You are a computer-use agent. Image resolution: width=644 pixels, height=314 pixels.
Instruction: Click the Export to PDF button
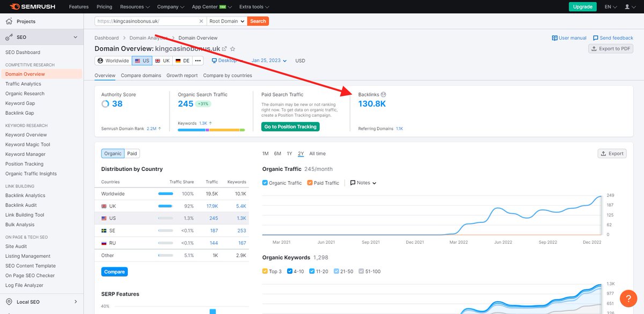pos(611,49)
